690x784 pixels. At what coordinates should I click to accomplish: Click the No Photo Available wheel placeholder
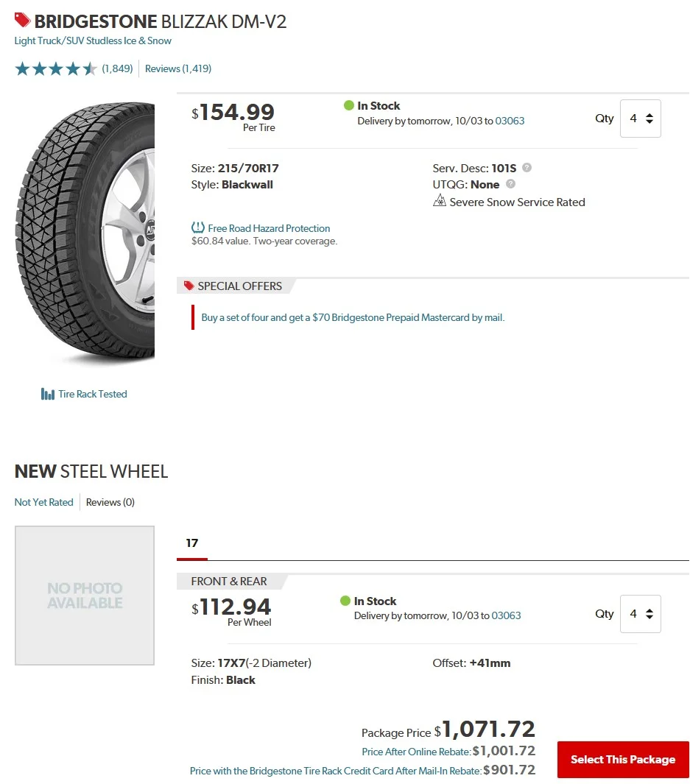(85, 596)
